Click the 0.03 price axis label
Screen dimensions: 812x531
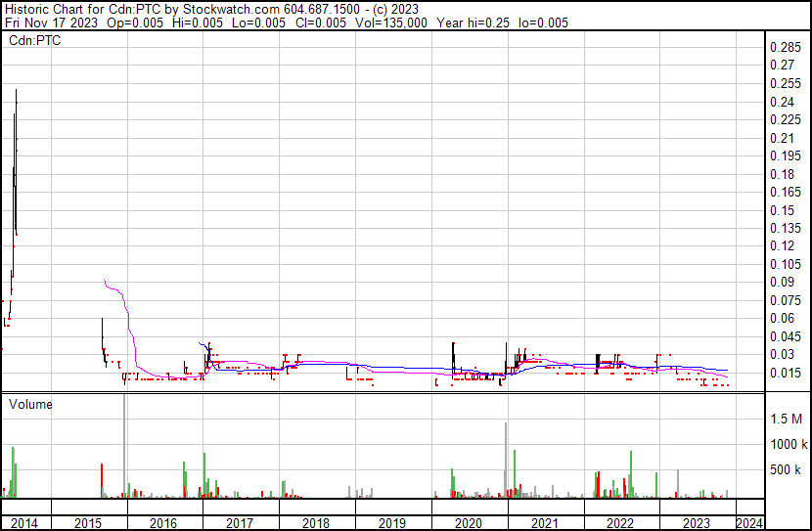(x=782, y=355)
